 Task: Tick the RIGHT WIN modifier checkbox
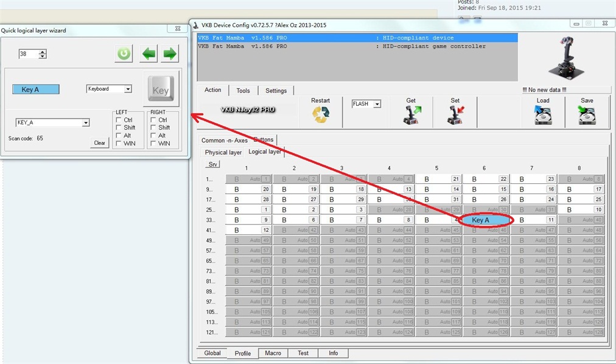coord(153,143)
